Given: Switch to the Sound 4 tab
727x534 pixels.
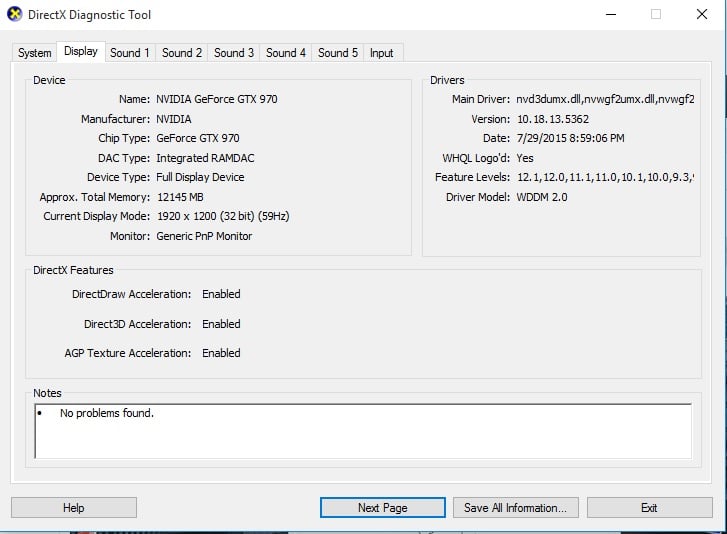Looking at the screenshot, I should 286,53.
